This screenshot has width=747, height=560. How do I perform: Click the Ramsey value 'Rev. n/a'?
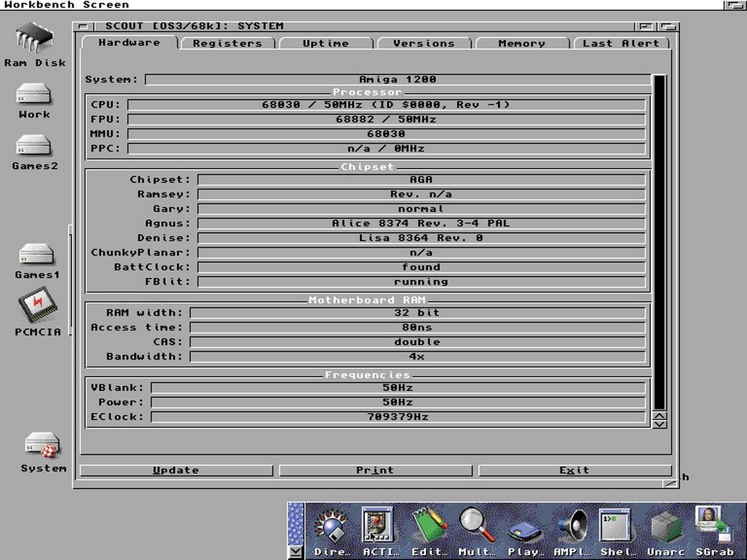tap(421, 194)
